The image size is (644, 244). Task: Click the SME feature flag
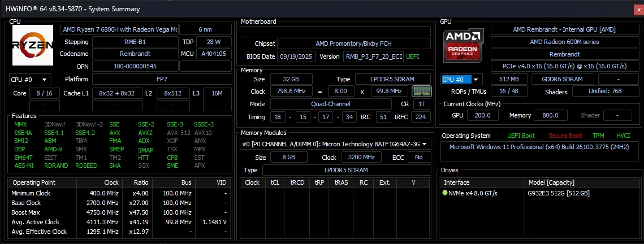pos(172,165)
